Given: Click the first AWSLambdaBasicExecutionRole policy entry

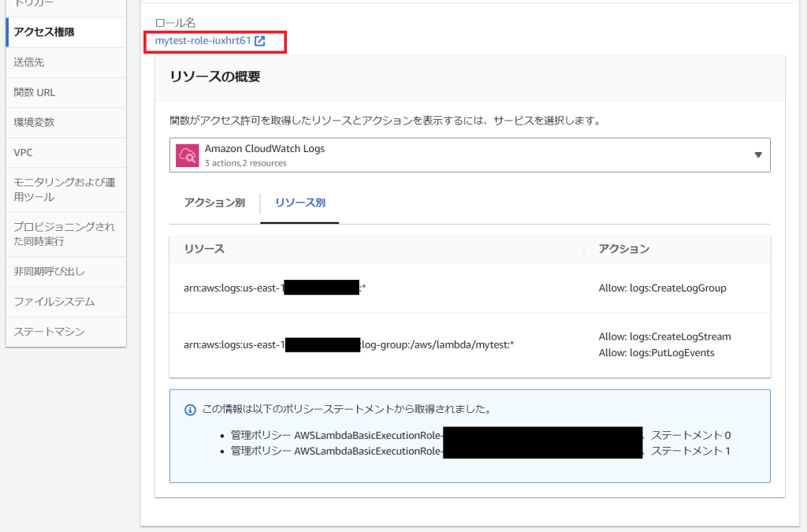Looking at the screenshot, I should tap(331, 434).
